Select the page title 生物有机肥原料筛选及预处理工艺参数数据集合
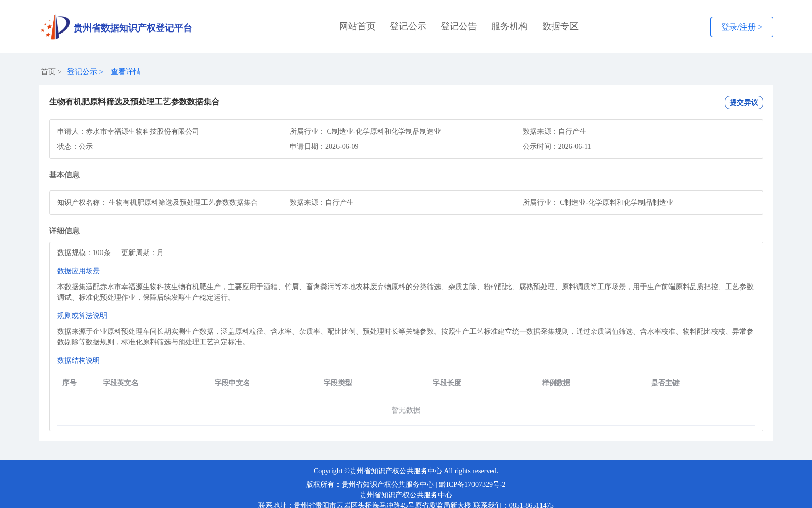812x508 pixels. coord(134,102)
